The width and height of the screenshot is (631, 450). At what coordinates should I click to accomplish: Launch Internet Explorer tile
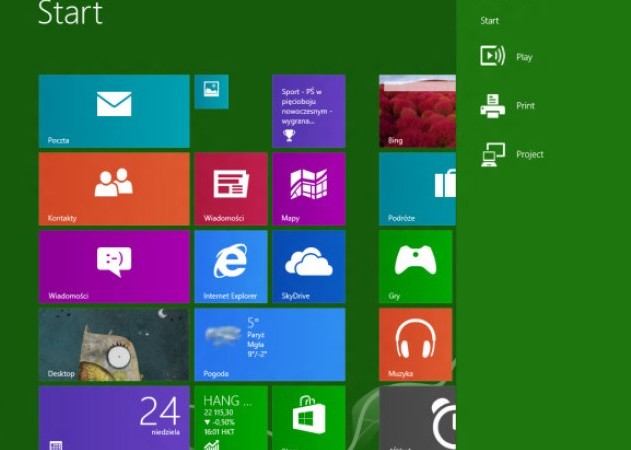230,266
